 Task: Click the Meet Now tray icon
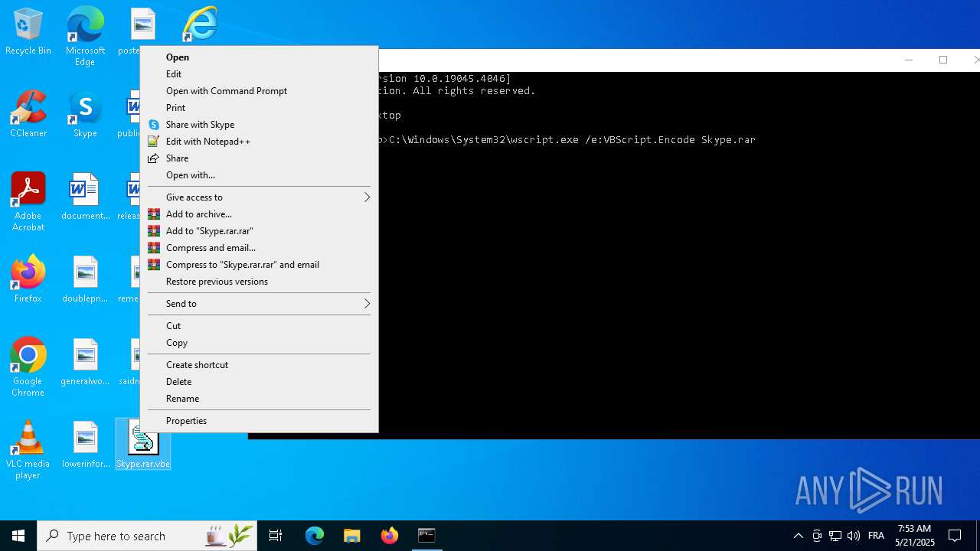(817, 536)
